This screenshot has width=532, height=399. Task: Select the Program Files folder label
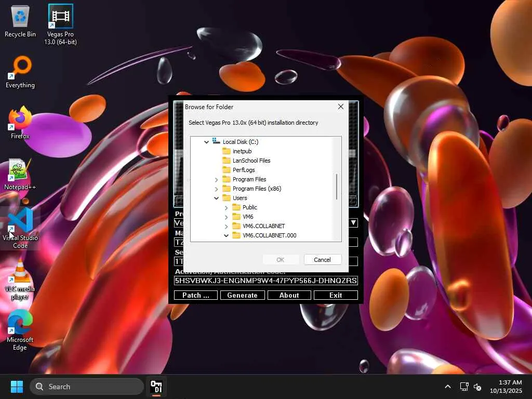pyautogui.click(x=249, y=179)
